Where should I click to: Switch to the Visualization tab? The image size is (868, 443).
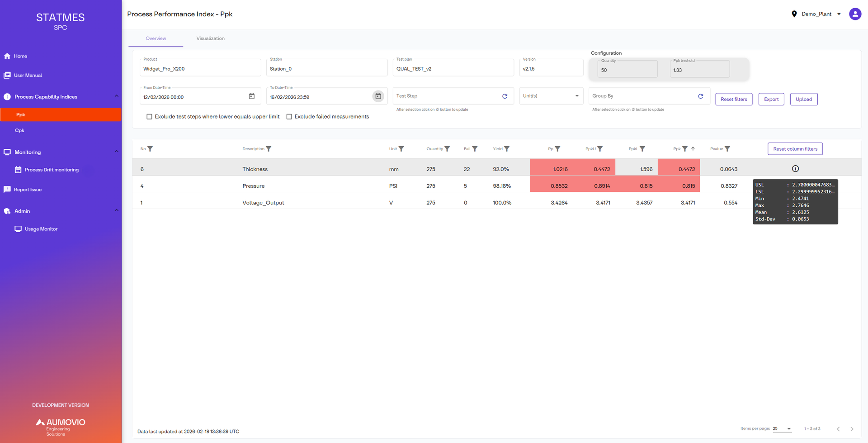coord(210,38)
